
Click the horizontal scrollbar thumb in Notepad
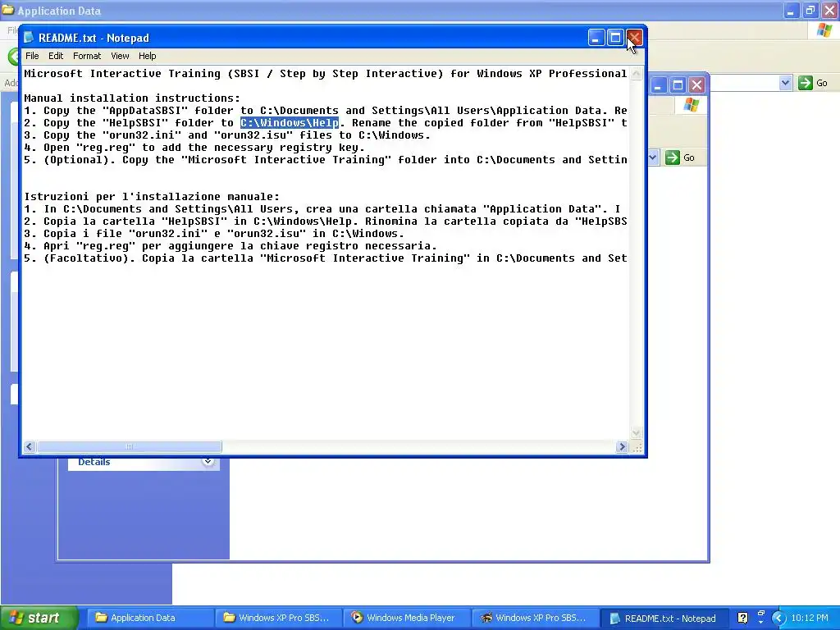129,446
